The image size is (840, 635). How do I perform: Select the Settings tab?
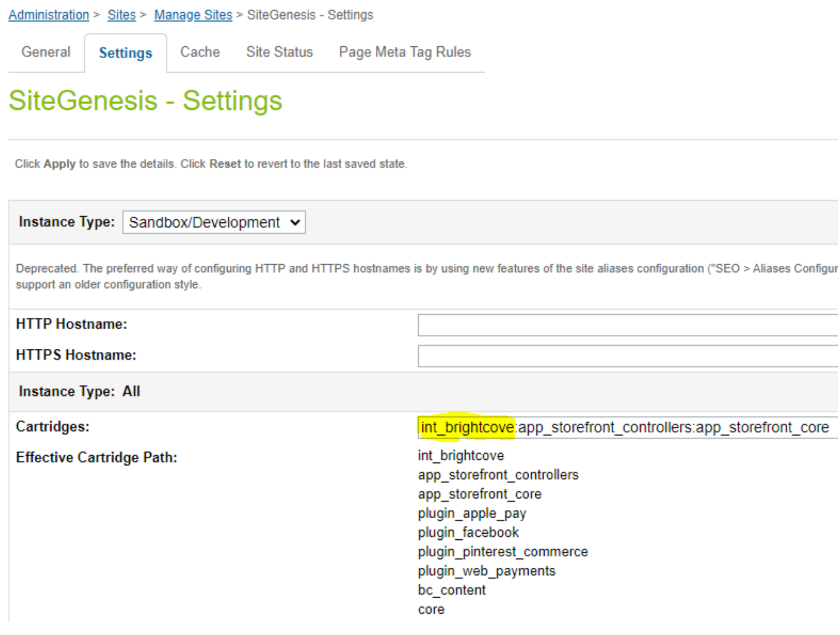tap(125, 53)
